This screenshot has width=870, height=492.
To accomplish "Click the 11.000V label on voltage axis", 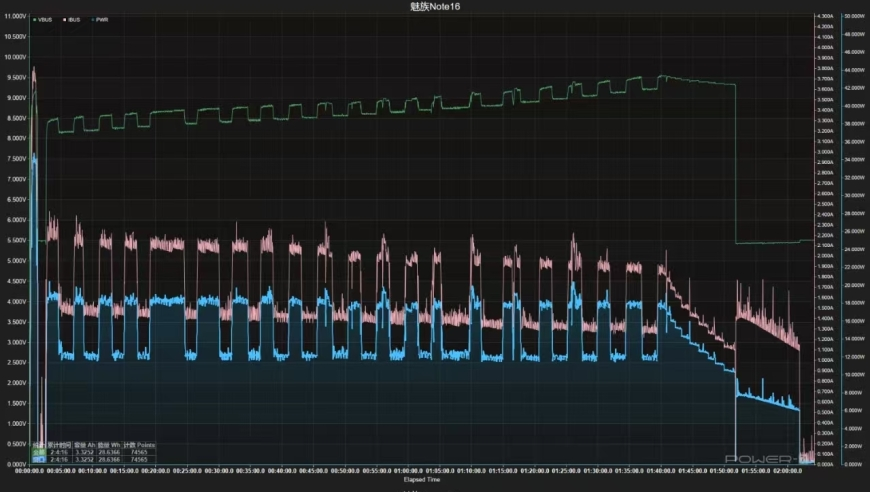I will pos(14,16).
